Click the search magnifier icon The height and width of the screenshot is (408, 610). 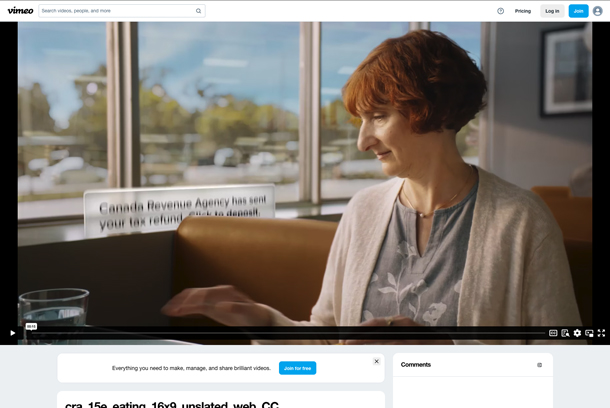[198, 11]
